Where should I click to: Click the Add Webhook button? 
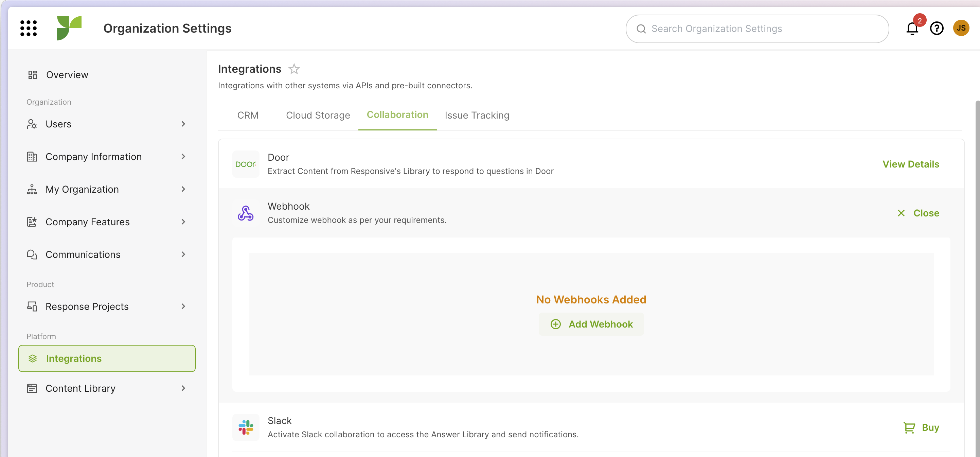click(591, 324)
